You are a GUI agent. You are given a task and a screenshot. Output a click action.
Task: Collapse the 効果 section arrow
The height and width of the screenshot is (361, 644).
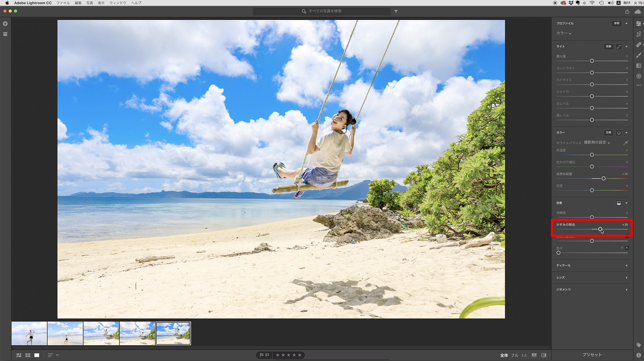click(626, 203)
